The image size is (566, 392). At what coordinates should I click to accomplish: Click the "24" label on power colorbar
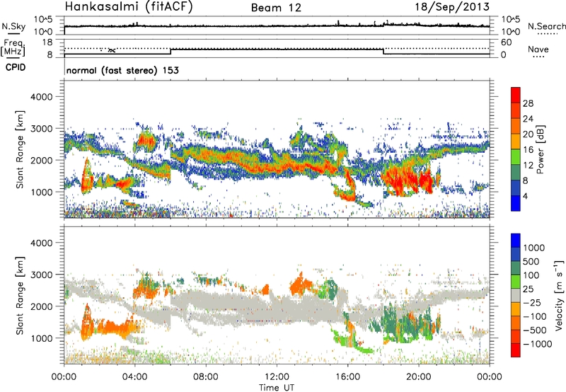click(x=528, y=119)
